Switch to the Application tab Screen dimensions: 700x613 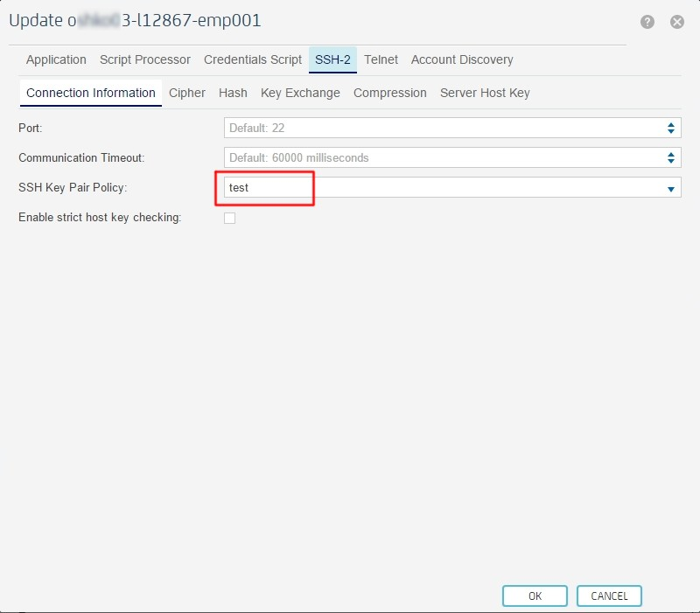[x=56, y=59]
